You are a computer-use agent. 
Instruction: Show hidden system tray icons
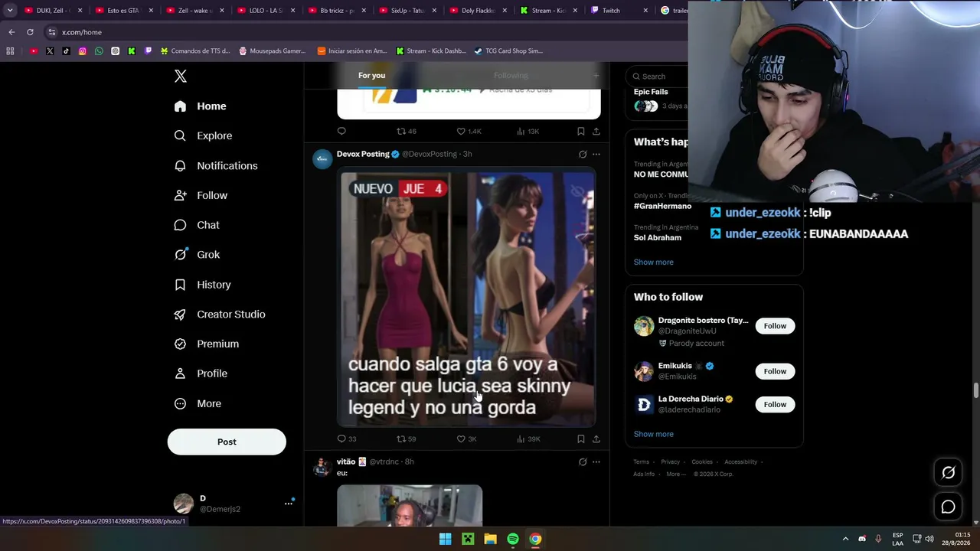845,539
